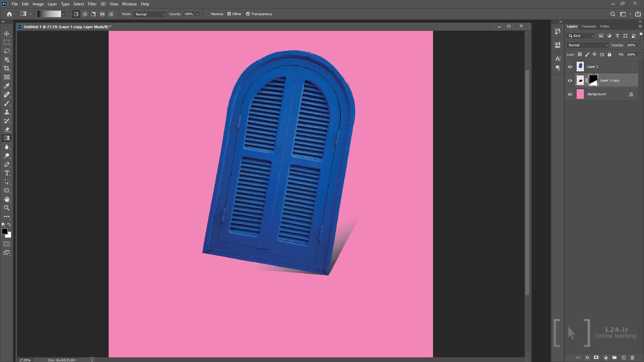Viewport: 644px width, 362px height.
Task: Disable the Dither checkbox
Action: tap(229, 14)
